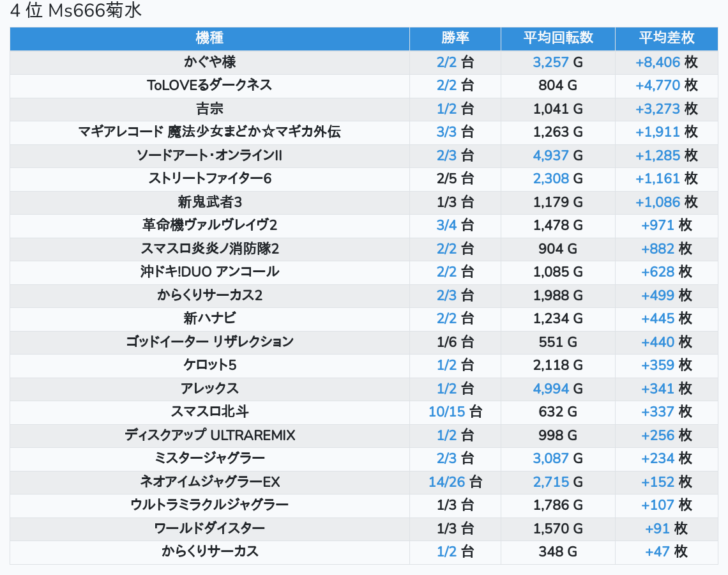This screenshot has height=575, width=728.
Task: Click マギアレコード 魔法少女まどか☆マギカ外伝 name
Action: [209, 132]
